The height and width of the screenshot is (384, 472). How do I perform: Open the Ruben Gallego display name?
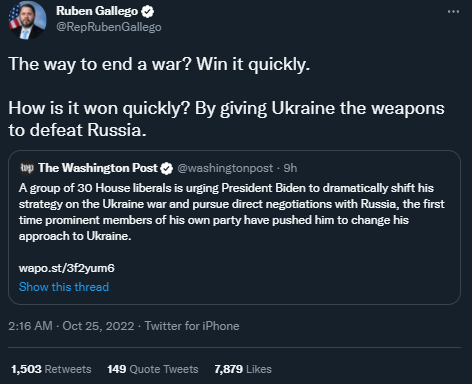(x=97, y=11)
